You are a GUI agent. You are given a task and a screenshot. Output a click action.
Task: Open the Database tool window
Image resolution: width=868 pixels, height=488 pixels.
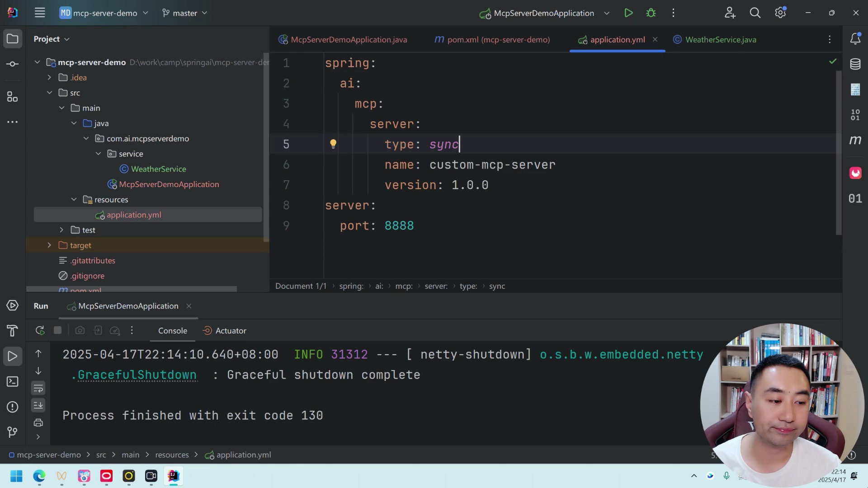click(855, 64)
